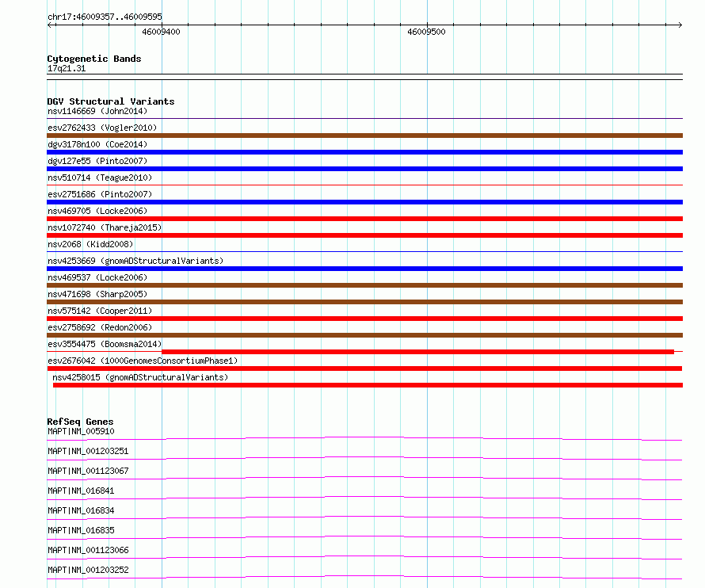Open variant dgv127e55 (Pinto2007)
The height and width of the screenshot is (588, 705).
97,161
